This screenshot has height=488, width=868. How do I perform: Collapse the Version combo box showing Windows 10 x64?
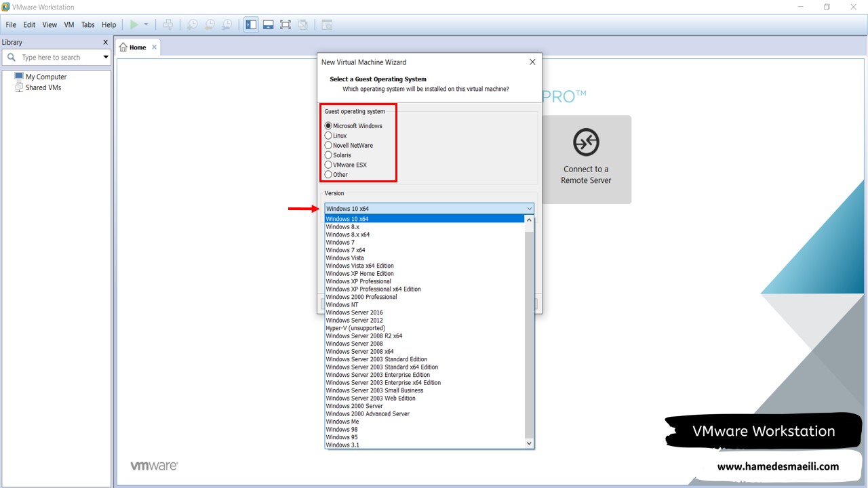coord(429,209)
